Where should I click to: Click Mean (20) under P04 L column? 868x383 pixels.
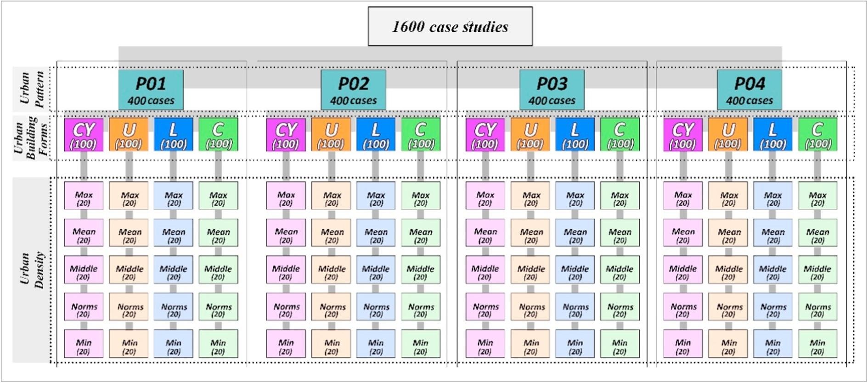pos(772,233)
